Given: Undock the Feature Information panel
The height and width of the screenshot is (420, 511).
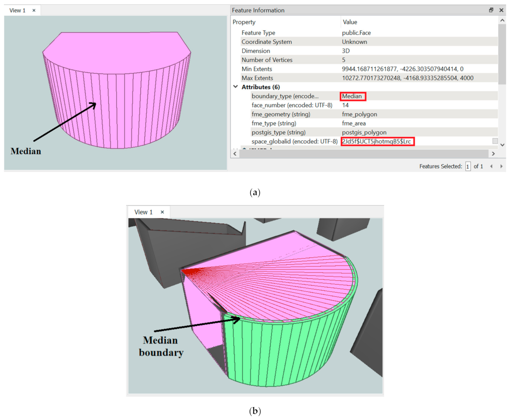Looking at the screenshot, I should click(491, 10).
